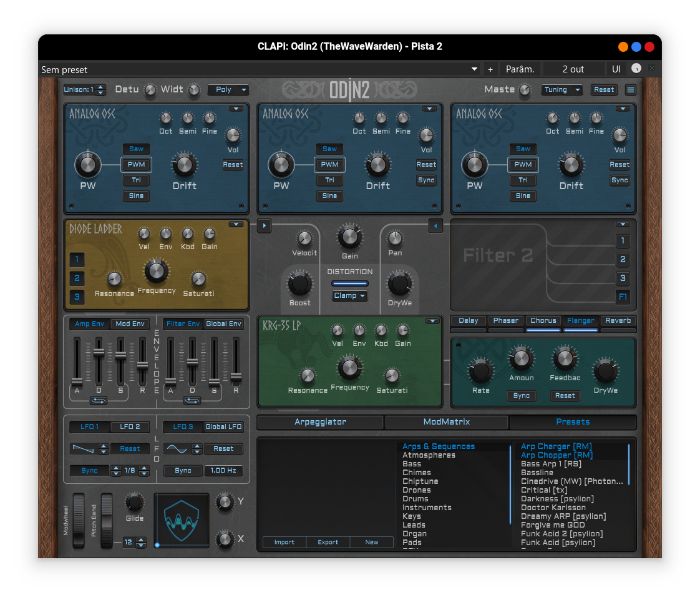Click the LFO 3 sine waveform display

pyautogui.click(x=177, y=449)
